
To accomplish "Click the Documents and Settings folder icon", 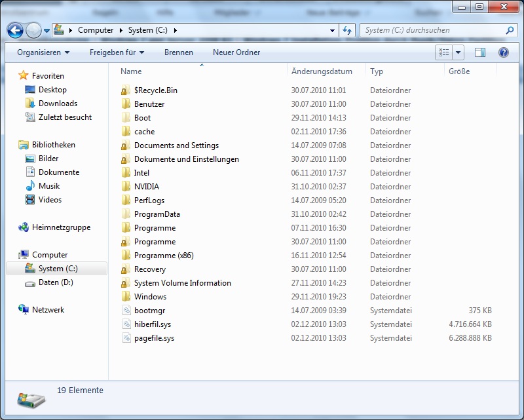I will coord(126,145).
